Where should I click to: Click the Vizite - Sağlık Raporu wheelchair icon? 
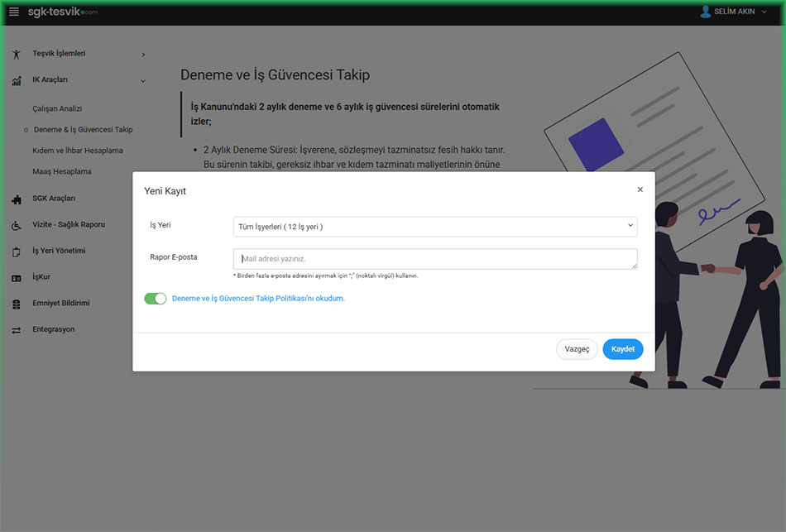pyautogui.click(x=16, y=225)
